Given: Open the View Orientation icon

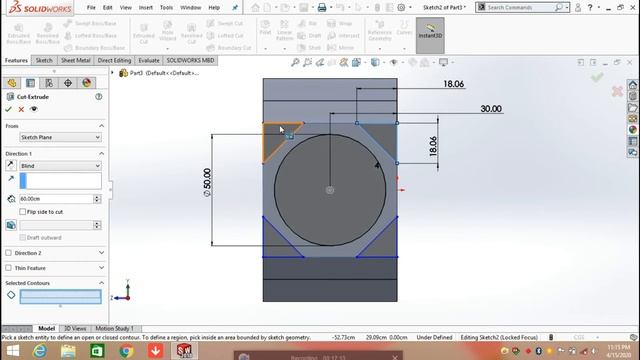Looking at the screenshot, I should 356,62.
